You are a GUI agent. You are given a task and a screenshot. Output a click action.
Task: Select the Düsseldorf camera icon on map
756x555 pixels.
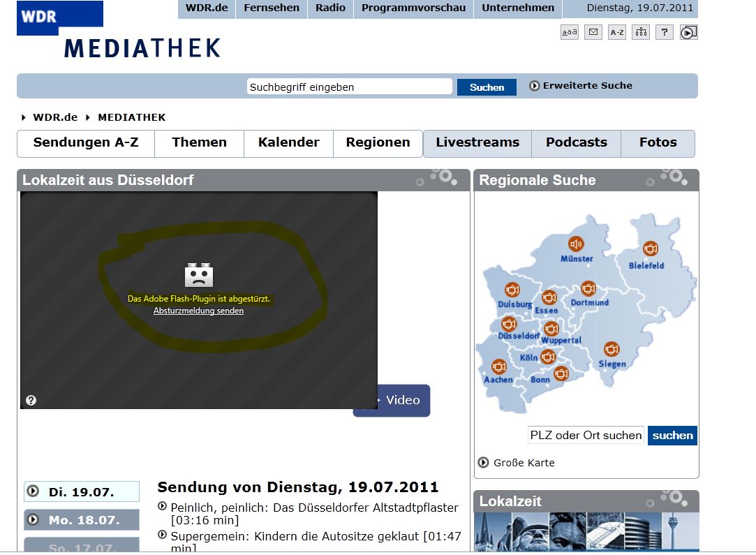[509, 324]
